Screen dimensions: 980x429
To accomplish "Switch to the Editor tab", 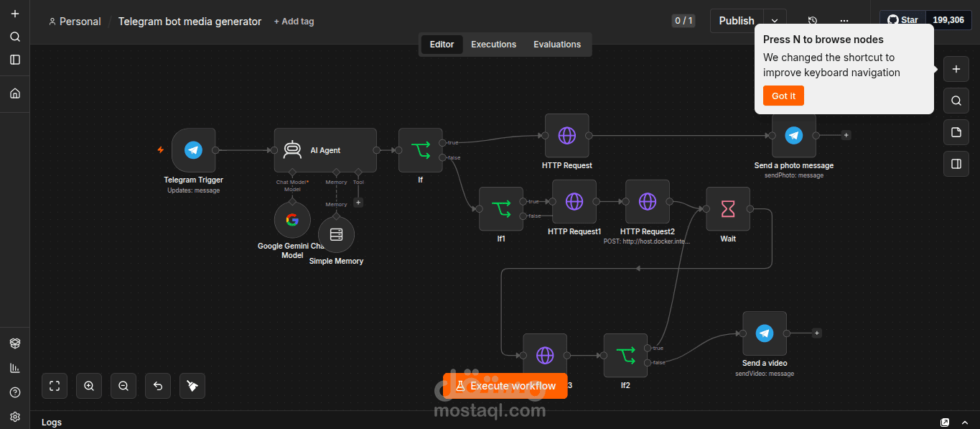I will point(442,45).
